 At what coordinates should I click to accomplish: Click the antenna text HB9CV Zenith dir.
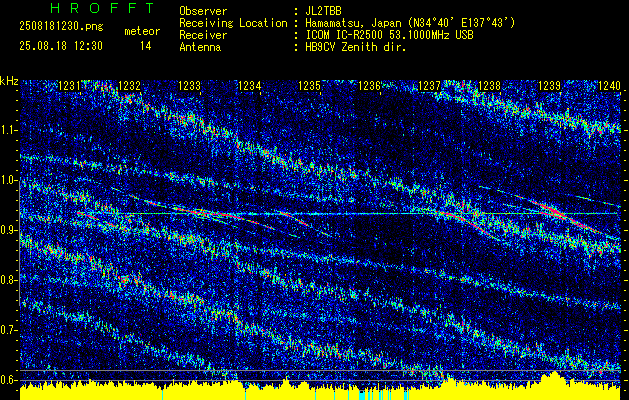point(356,47)
